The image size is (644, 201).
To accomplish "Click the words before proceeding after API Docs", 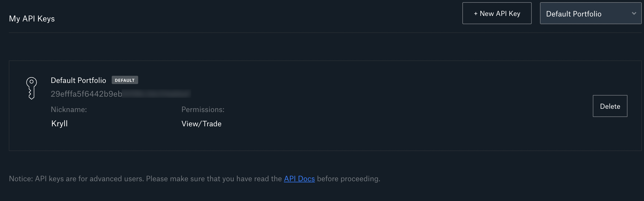I will coord(348,179).
